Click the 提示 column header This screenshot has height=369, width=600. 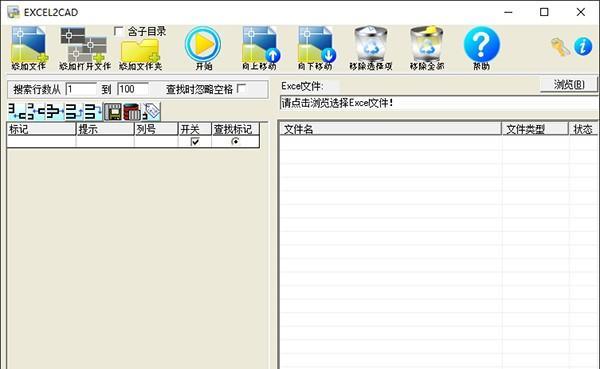[x=105, y=129]
